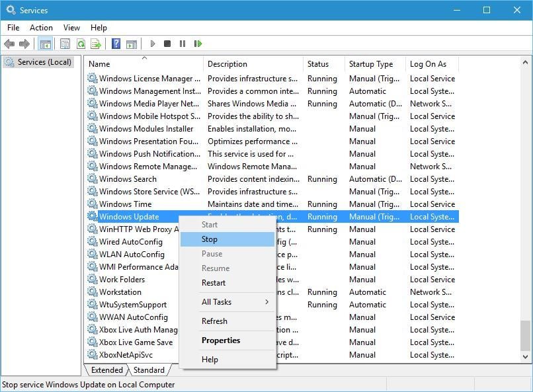The width and height of the screenshot is (533, 392).
Task: Sort by the Description column header
Action: click(x=253, y=64)
